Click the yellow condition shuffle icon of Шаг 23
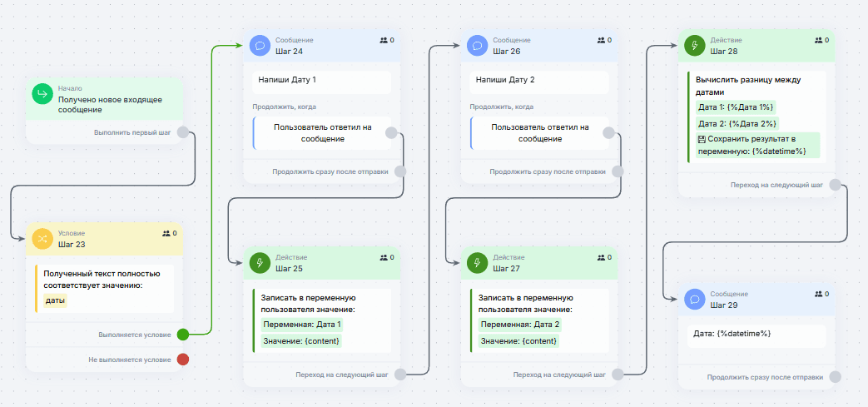 point(42,239)
